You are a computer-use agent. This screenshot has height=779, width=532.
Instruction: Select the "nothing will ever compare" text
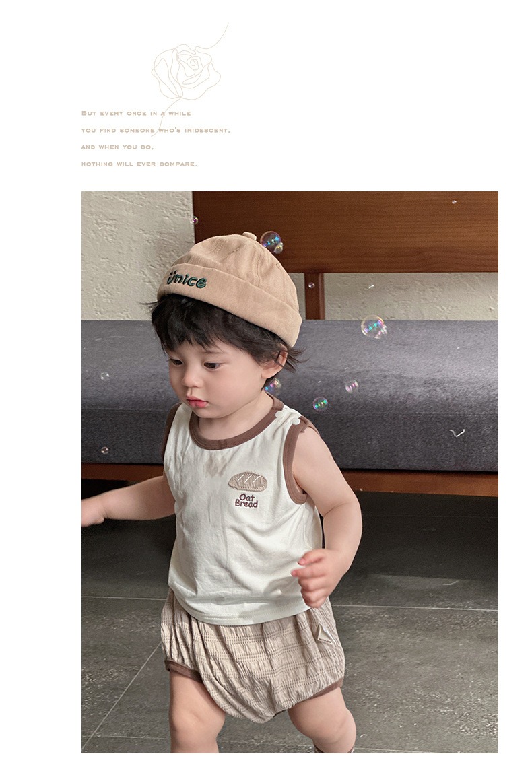click(x=139, y=164)
